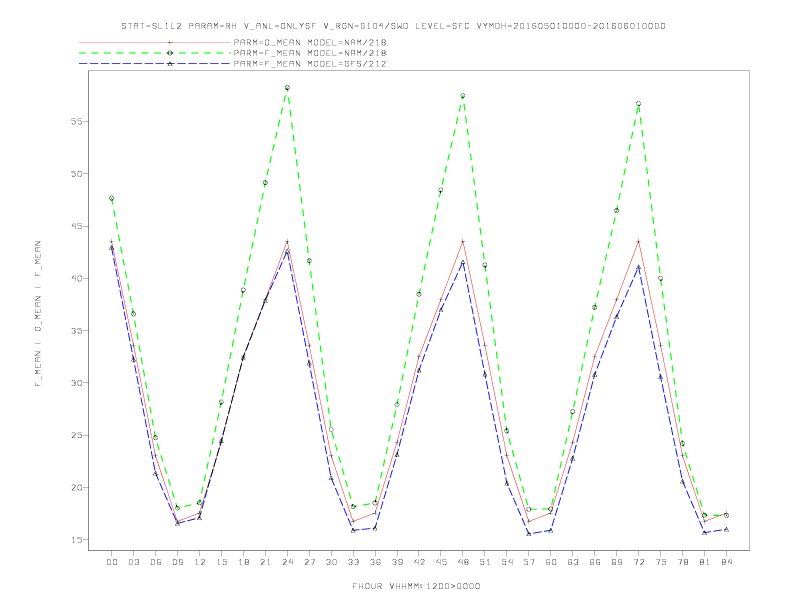Click x-axis forecast hour label 51
Image resolution: width=792 pixels, height=612 pixels.
tap(485, 562)
